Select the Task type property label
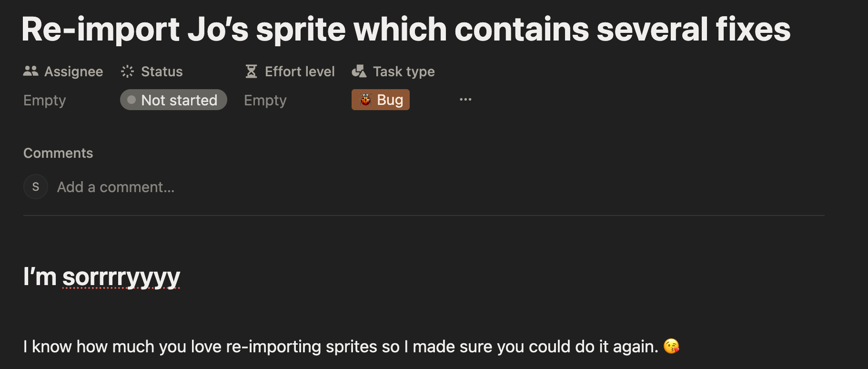 coord(404,72)
